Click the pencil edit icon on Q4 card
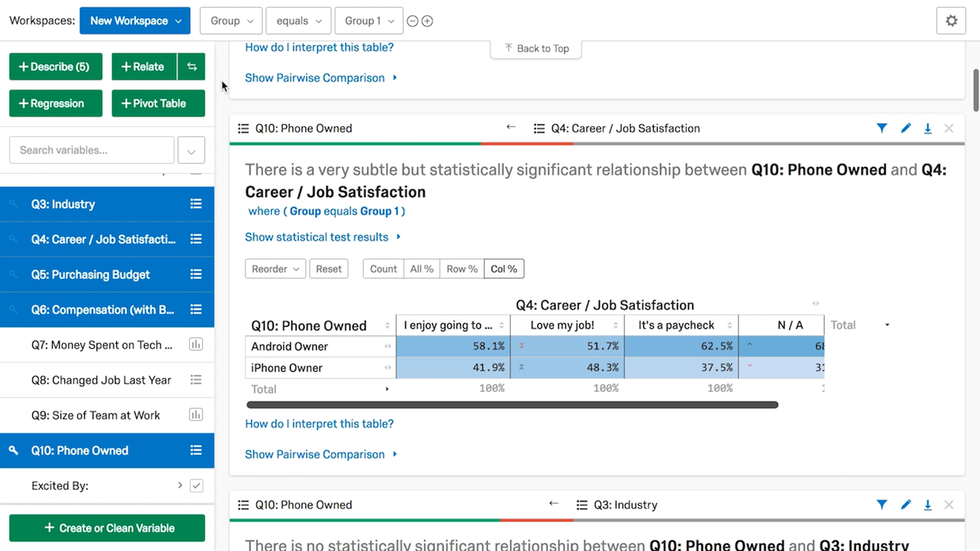Viewport: 980px width, 551px height. click(906, 128)
